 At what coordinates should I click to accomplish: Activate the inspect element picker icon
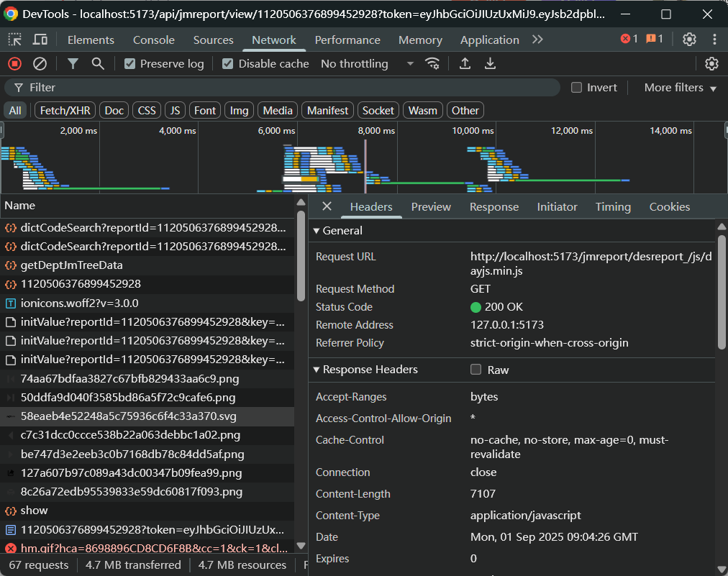click(15, 40)
